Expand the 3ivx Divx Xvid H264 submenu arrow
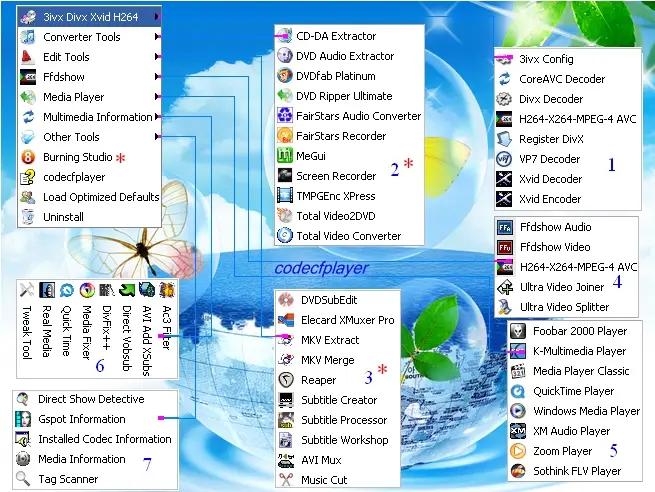655x492 pixels. pos(157,17)
